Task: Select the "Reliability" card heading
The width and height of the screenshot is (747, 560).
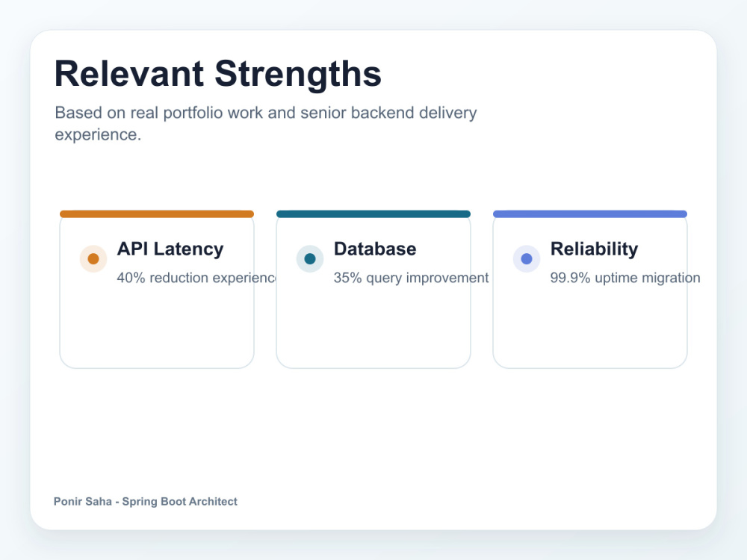Action: [594, 249]
